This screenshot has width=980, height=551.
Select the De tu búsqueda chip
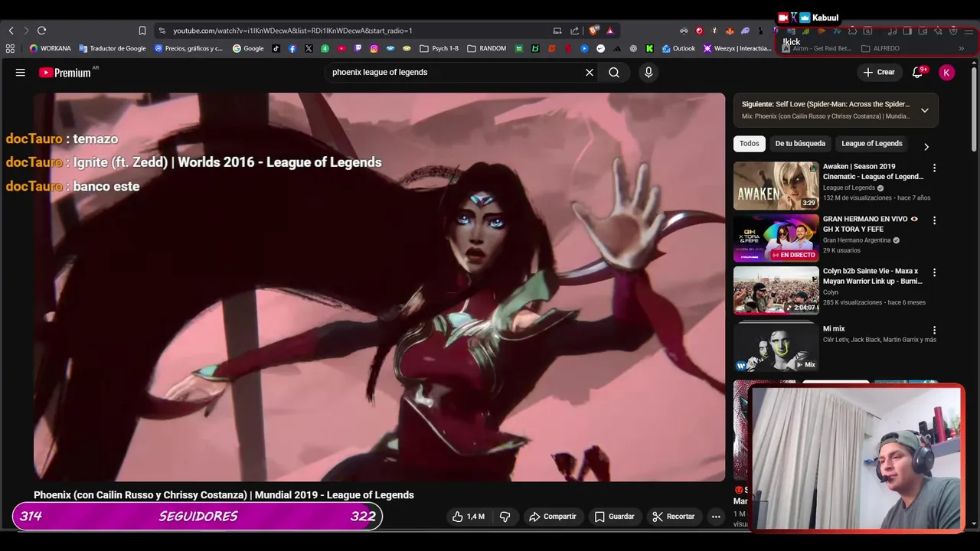pos(800,143)
